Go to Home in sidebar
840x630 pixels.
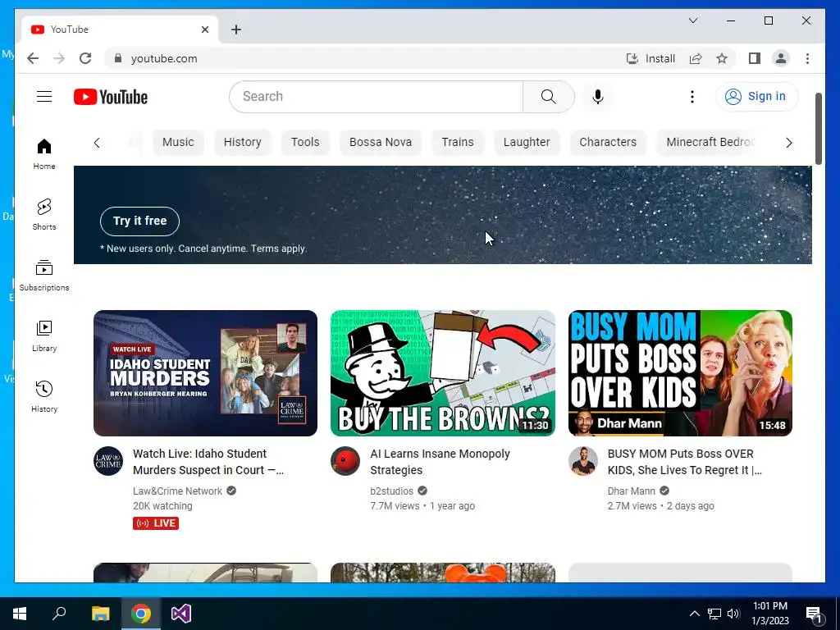click(x=44, y=153)
